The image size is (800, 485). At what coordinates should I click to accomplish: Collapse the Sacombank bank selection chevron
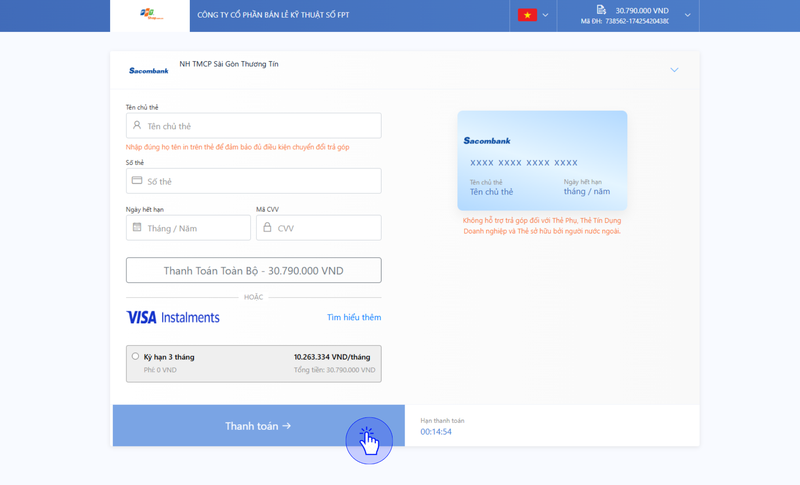point(674,70)
